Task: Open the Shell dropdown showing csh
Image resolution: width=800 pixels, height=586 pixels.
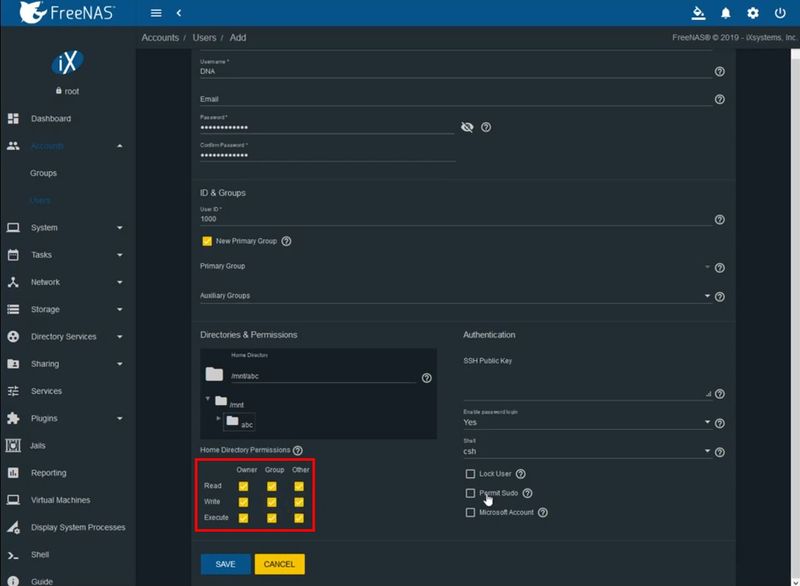Action: [x=707, y=451]
